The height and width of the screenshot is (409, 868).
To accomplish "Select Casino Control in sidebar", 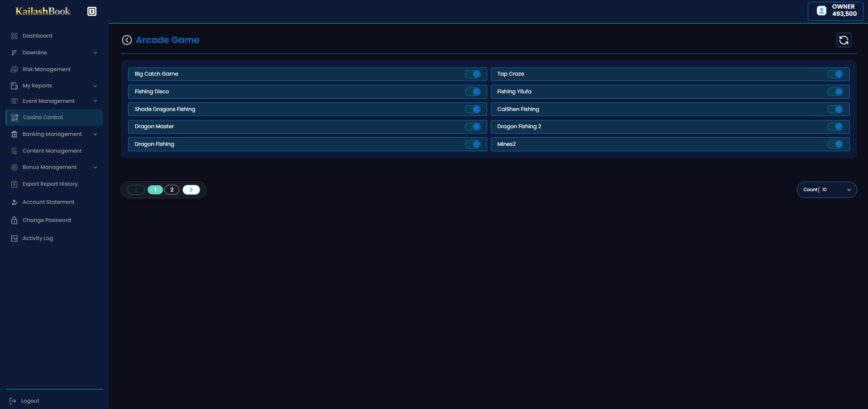I will point(54,117).
